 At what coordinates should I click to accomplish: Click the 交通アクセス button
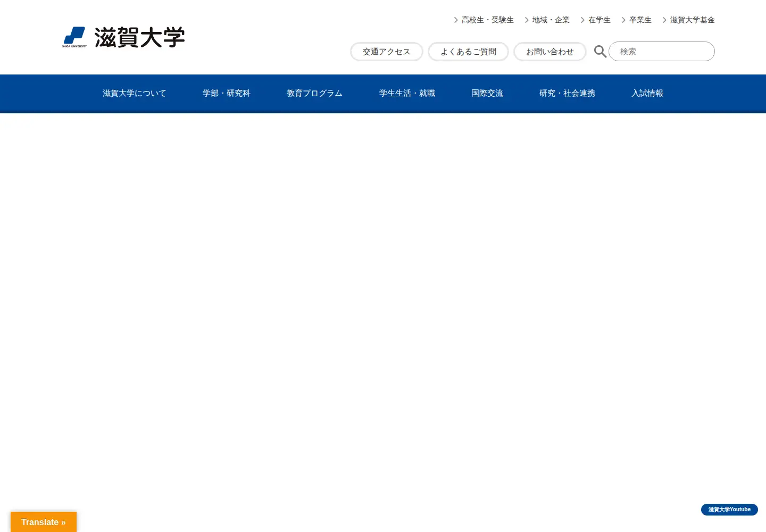pos(387,52)
